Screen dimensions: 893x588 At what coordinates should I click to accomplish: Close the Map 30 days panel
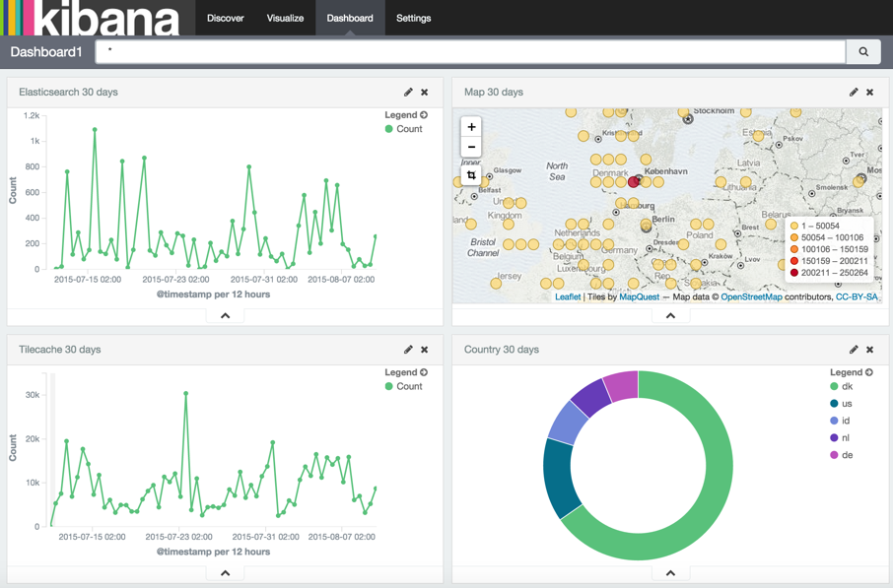(870, 93)
